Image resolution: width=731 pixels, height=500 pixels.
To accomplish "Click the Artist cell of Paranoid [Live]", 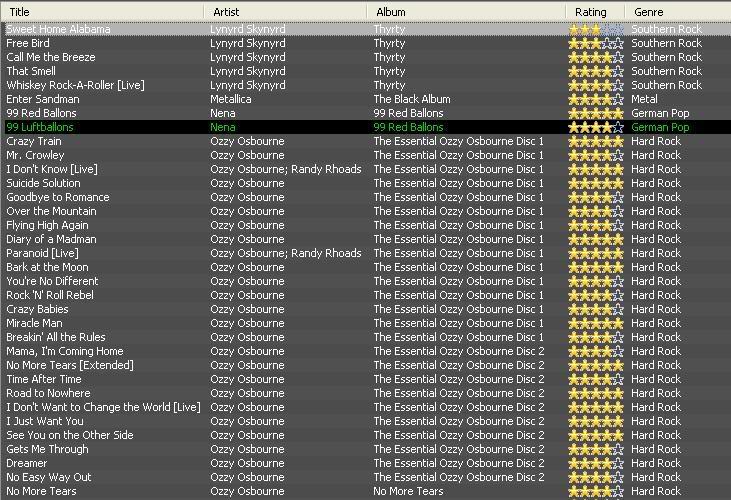I will pos(286,253).
